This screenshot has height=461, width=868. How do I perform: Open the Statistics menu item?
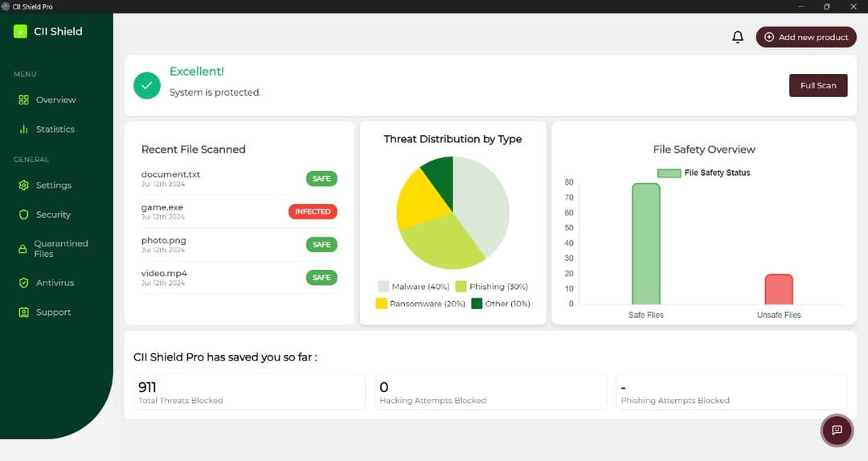click(x=55, y=129)
